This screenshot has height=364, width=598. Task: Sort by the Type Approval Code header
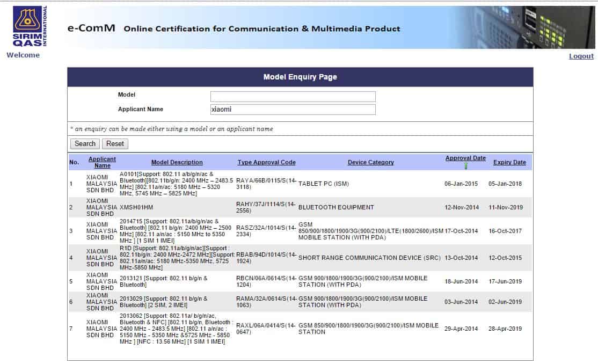[266, 162]
